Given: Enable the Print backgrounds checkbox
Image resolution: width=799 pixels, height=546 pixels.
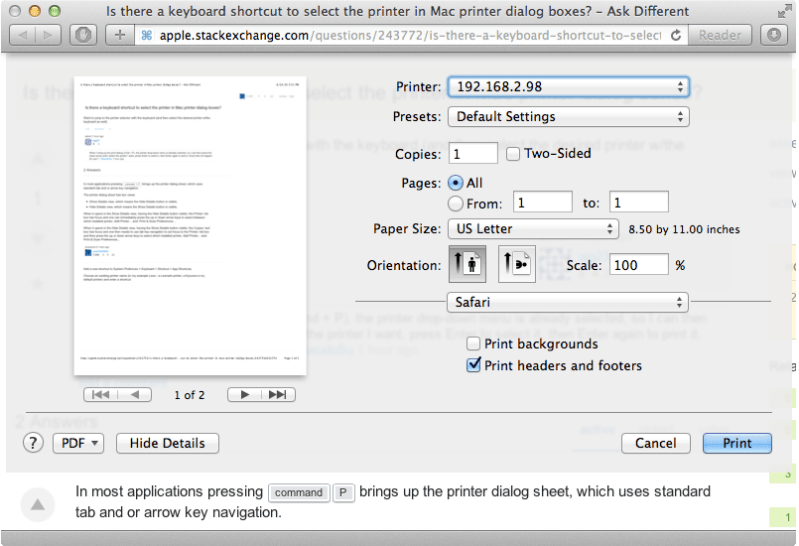Looking at the screenshot, I should tap(473, 344).
